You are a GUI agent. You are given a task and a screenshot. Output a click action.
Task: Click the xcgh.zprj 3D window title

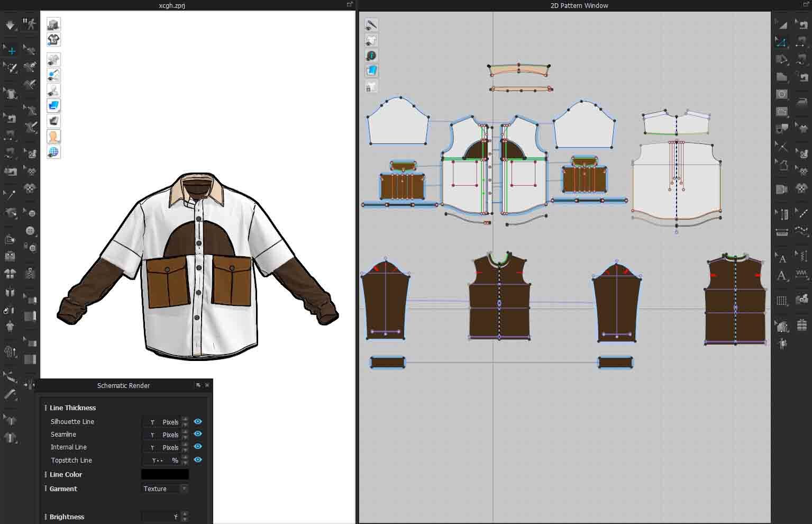pos(172,5)
